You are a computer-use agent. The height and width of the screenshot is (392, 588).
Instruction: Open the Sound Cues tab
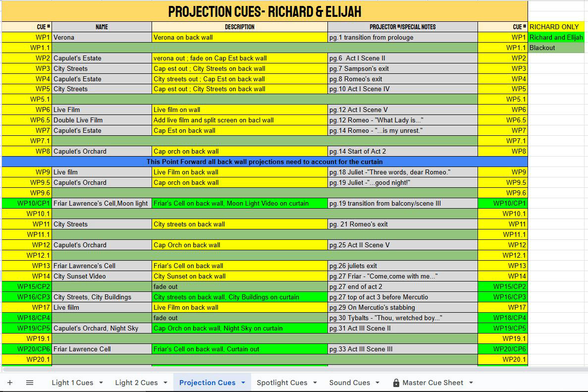(350, 383)
